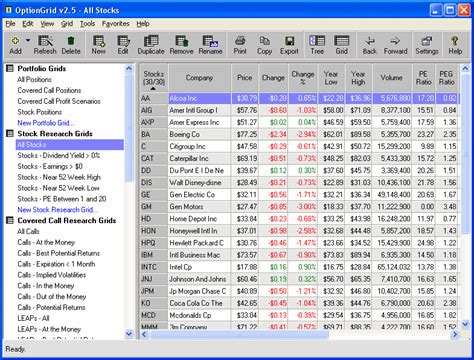The height and width of the screenshot is (360, 474).
Task: Click New Stock Research Grid link
Action: pos(57,210)
